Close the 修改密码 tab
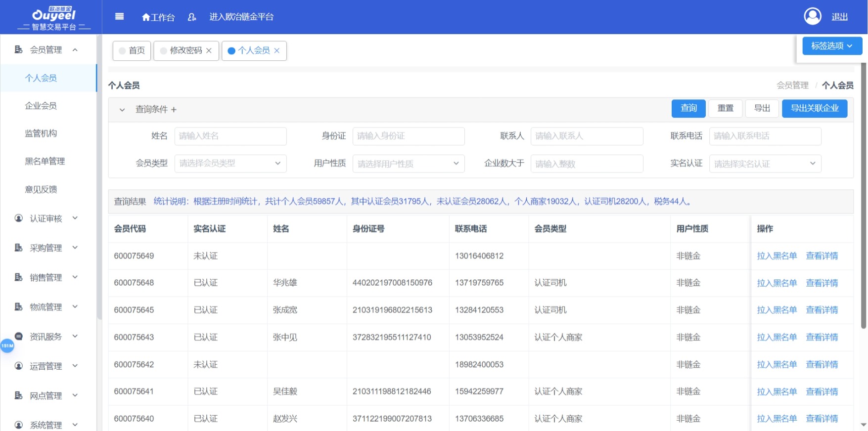 [209, 50]
